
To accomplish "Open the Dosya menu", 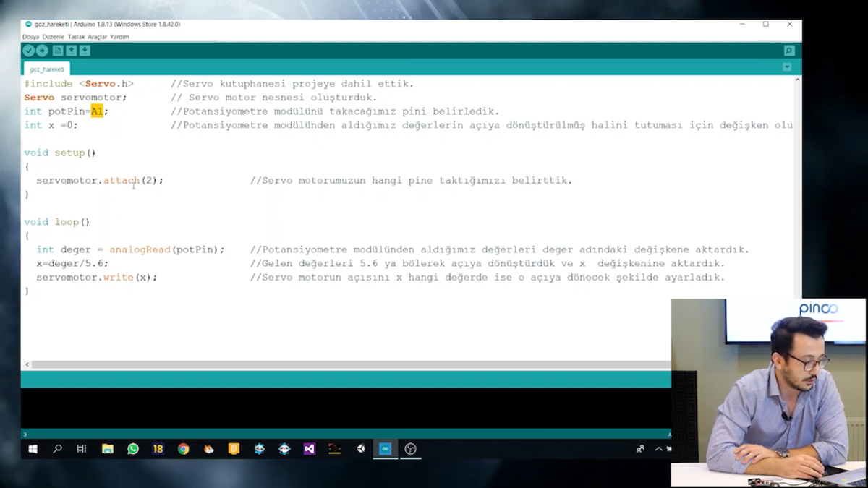I will [x=30, y=37].
